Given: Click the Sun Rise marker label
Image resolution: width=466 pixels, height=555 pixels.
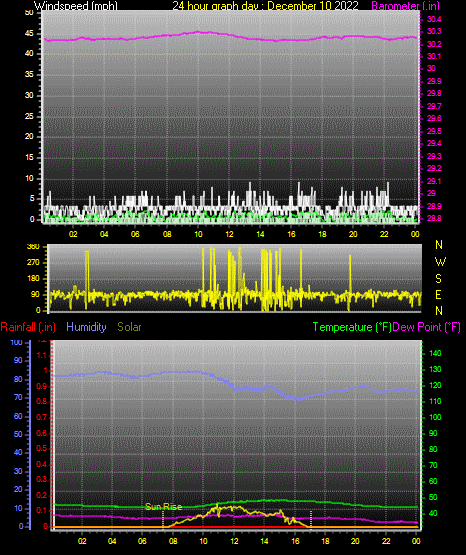Looking at the screenshot, I should tap(163, 507).
